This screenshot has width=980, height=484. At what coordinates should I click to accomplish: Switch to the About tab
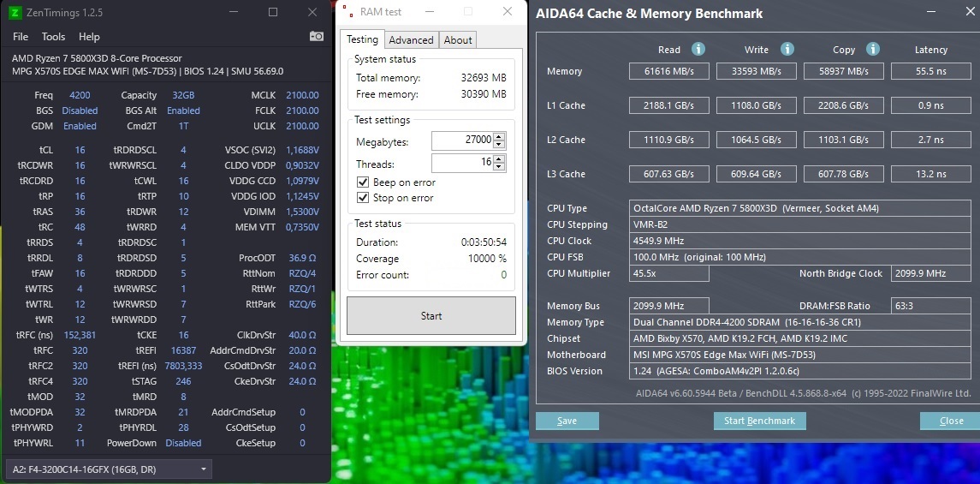tap(458, 40)
